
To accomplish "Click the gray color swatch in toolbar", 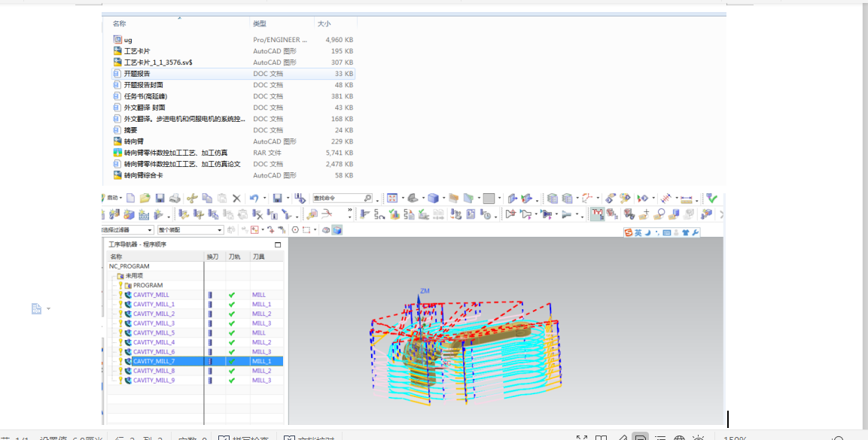I will [489, 199].
